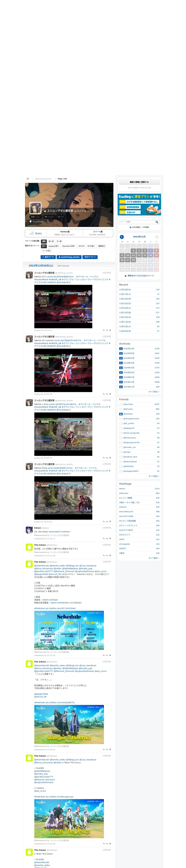The image size is (186, 868).
Task: Go to 次のページ
Action: click(90, 257)
